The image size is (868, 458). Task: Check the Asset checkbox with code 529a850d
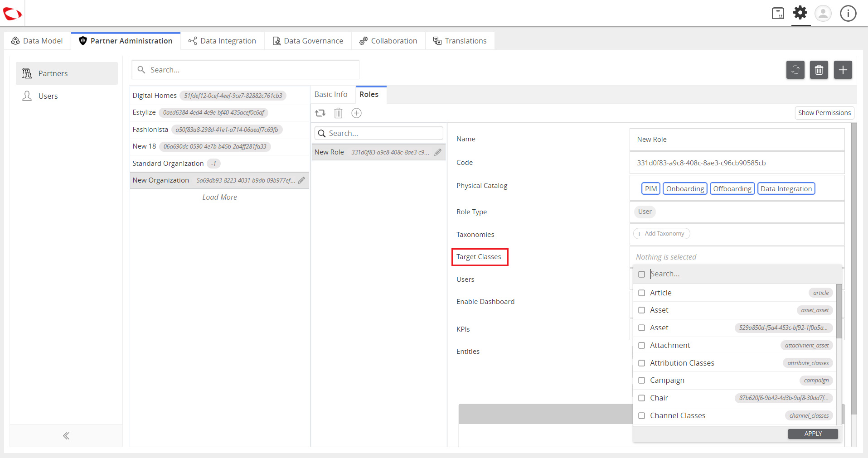tap(641, 328)
